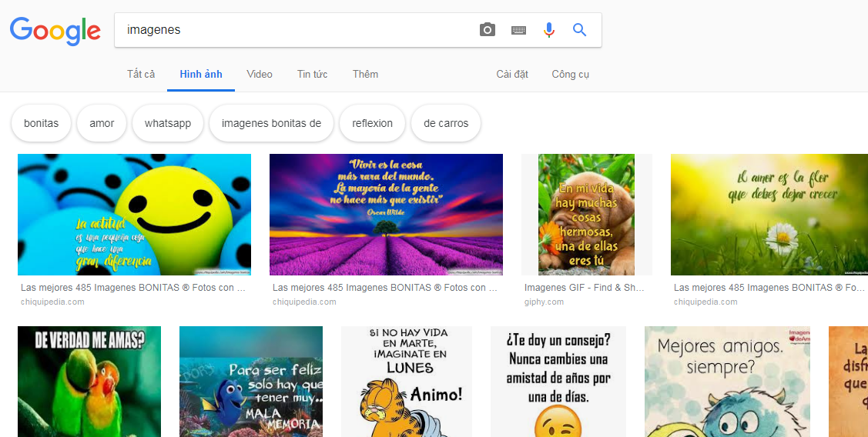
Task: Open the Garfield 'Animo!' image
Action: [407, 382]
